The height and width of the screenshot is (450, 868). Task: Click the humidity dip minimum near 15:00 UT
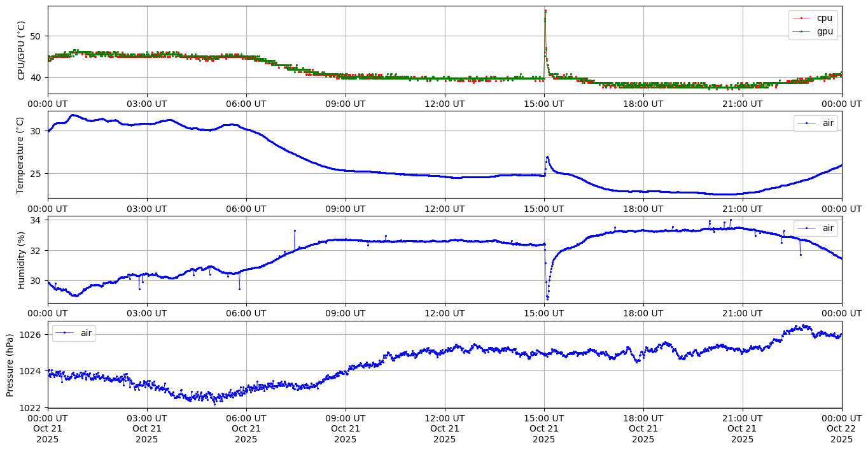[547, 299]
